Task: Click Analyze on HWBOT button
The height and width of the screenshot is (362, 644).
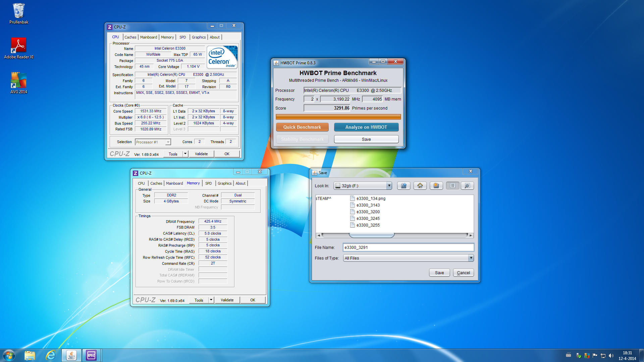Action: (x=366, y=127)
